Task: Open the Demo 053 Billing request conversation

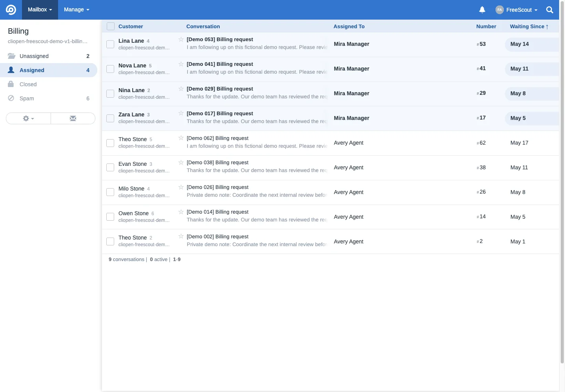Action: tap(220, 39)
